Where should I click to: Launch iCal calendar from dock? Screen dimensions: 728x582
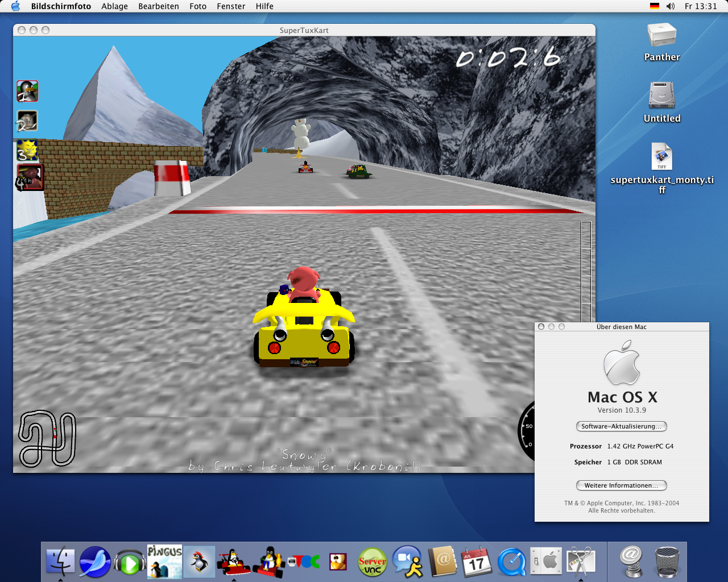(x=477, y=562)
